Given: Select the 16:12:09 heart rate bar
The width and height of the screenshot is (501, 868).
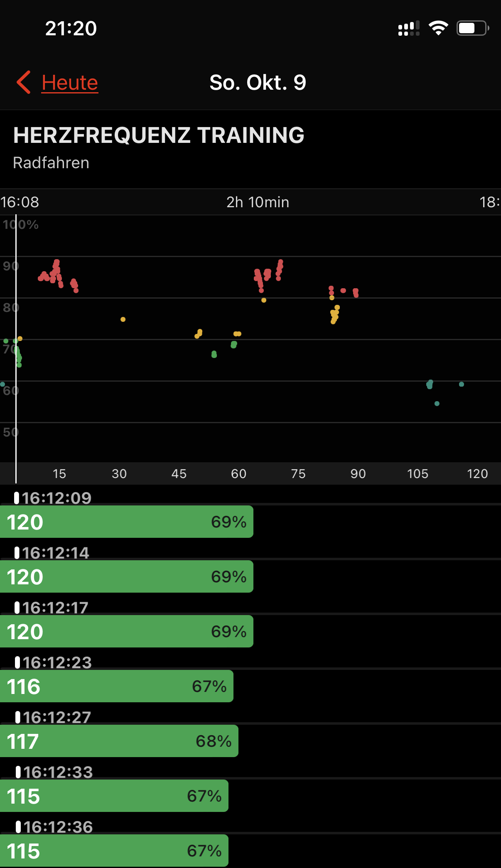Looking at the screenshot, I should point(127,522).
